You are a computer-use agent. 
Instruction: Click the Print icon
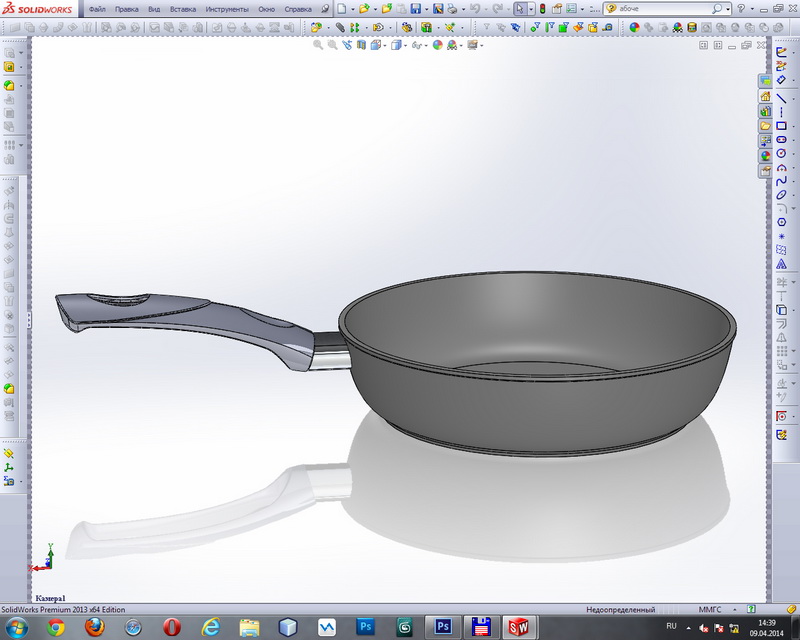(x=452, y=9)
